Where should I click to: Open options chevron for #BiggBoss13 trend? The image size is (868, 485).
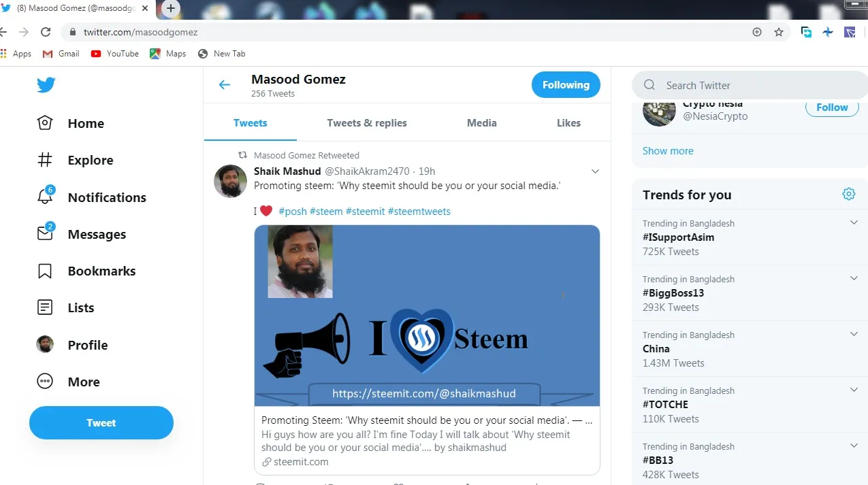854,278
